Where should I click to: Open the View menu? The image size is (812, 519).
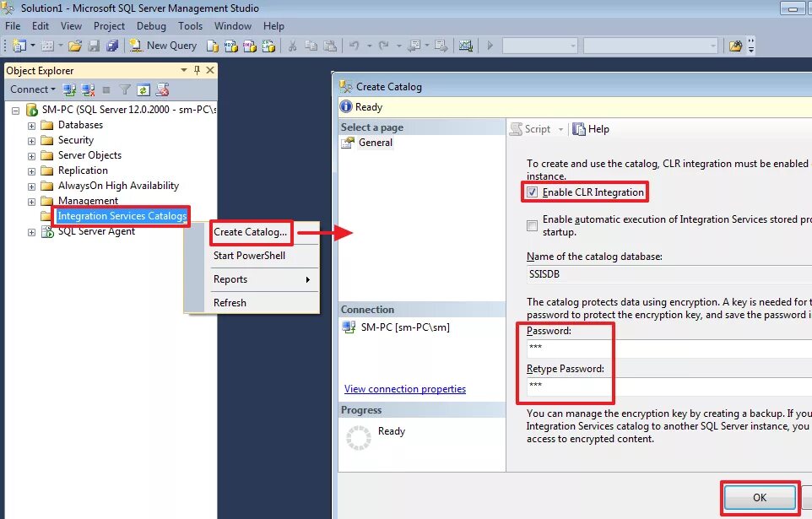(71, 26)
